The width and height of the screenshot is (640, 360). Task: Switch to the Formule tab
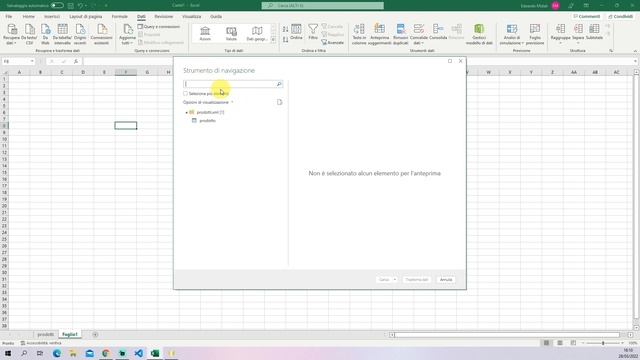[120, 17]
